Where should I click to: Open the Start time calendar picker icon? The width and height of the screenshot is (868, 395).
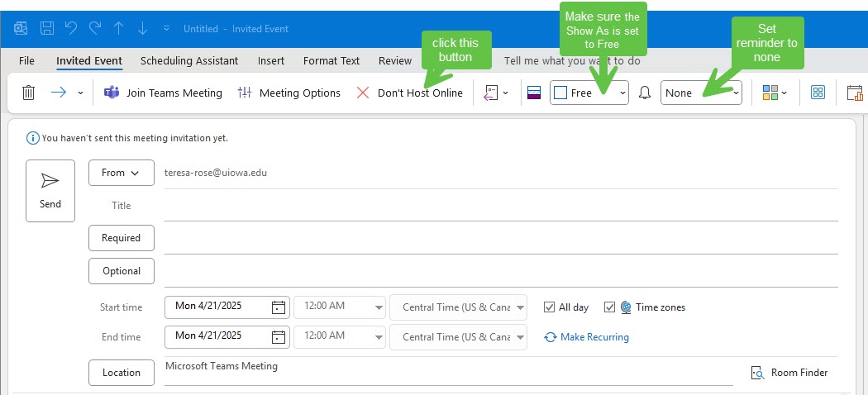(279, 307)
